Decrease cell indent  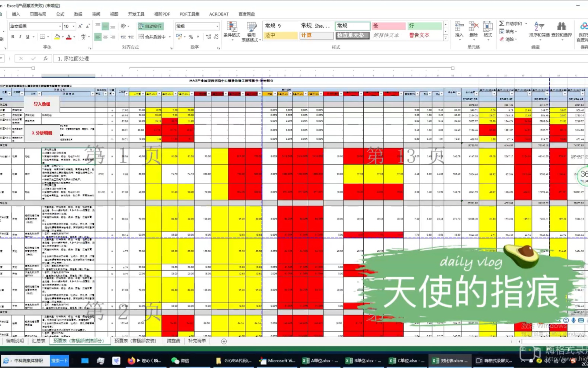click(x=123, y=37)
